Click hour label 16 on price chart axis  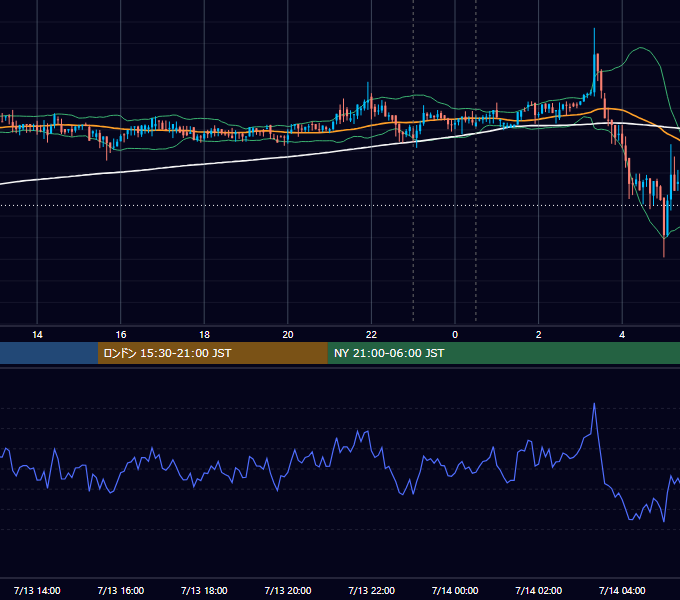click(121, 335)
